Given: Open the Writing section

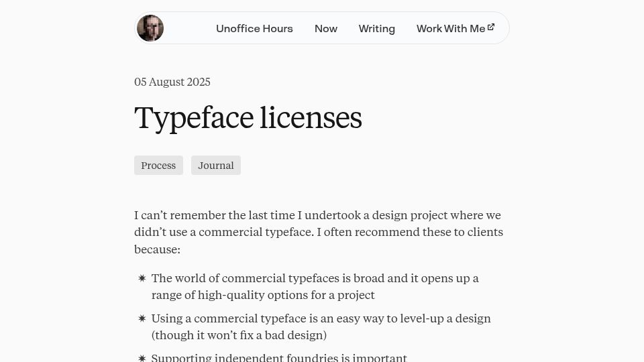Looking at the screenshot, I should click(x=376, y=29).
